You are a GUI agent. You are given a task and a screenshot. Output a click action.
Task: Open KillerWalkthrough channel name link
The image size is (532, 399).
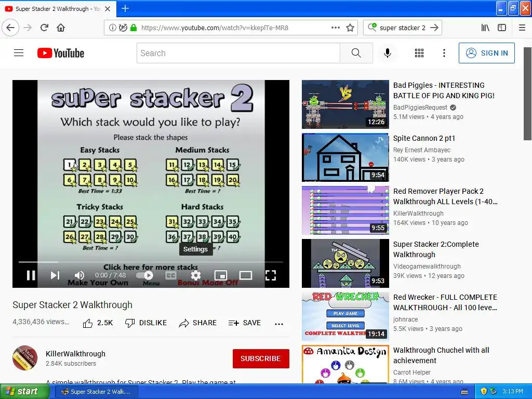coord(75,353)
